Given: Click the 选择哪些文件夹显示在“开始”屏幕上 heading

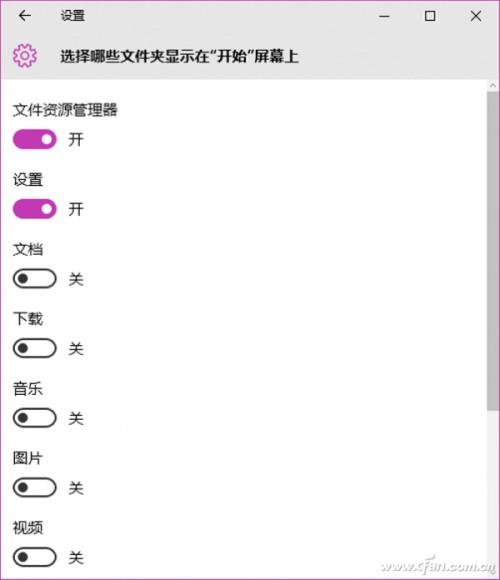Looking at the screenshot, I should click(179, 56).
